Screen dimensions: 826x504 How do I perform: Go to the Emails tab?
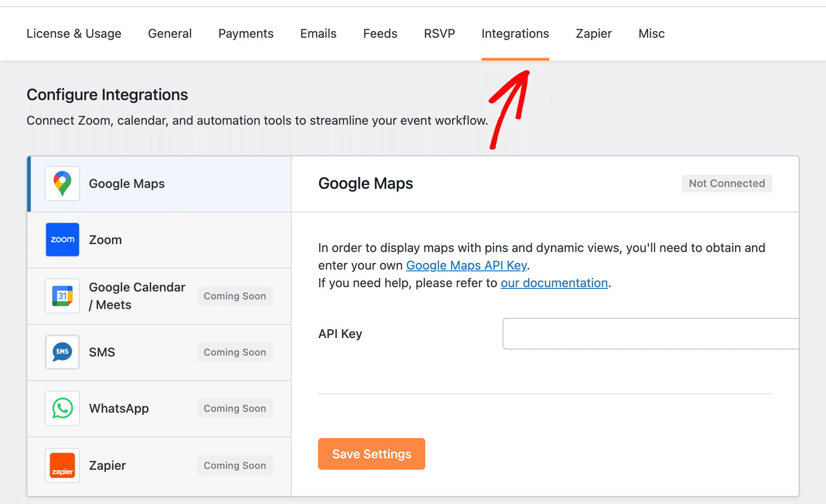[x=319, y=34]
